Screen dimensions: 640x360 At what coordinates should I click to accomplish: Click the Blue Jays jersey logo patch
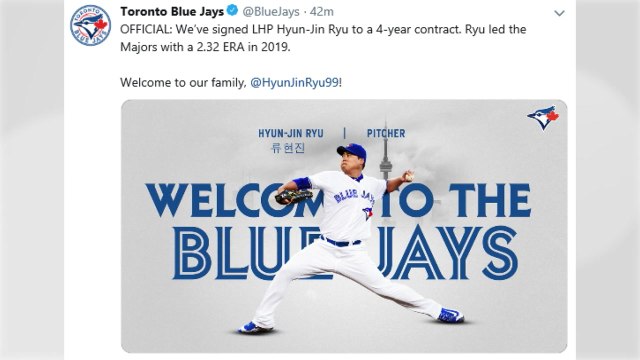(367, 213)
